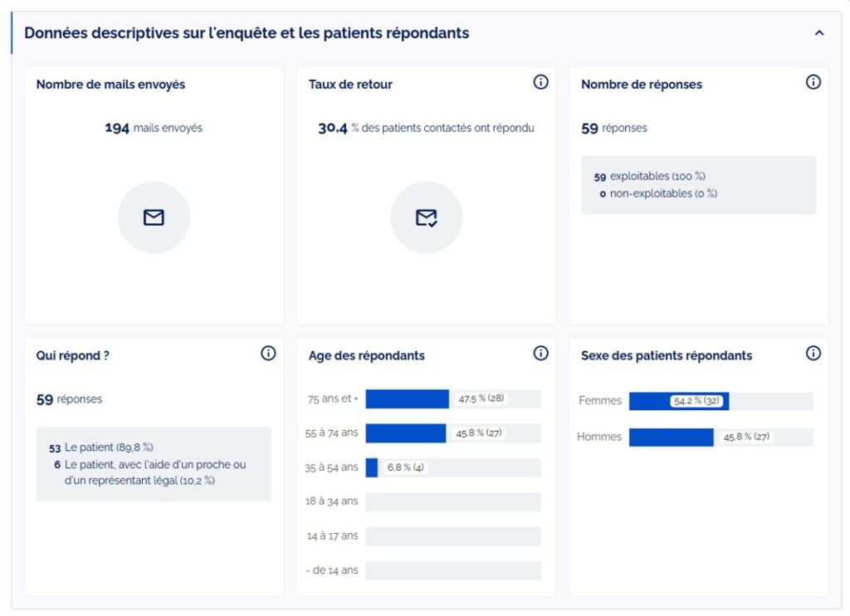Click the Le patient (89,8 %) line

(x=101, y=447)
